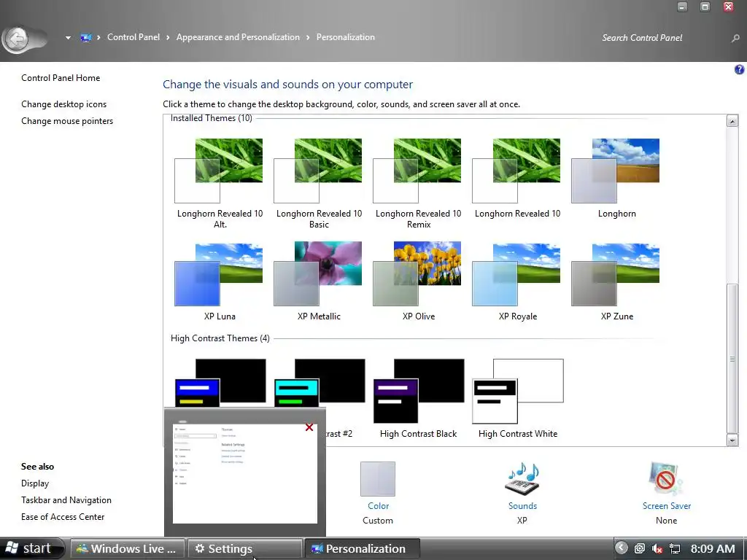Navigate to Appearance and Personalization breadcrumb
Image resolution: width=747 pixels, height=560 pixels.
(x=238, y=37)
